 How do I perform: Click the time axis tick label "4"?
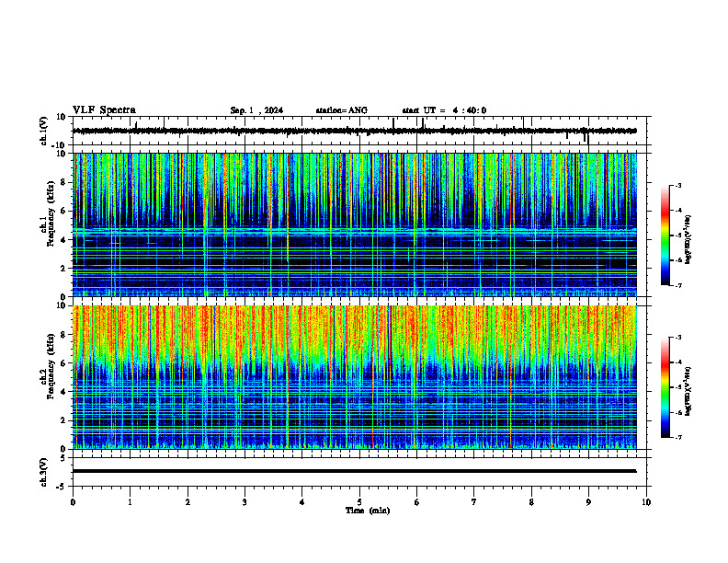click(302, 502)
